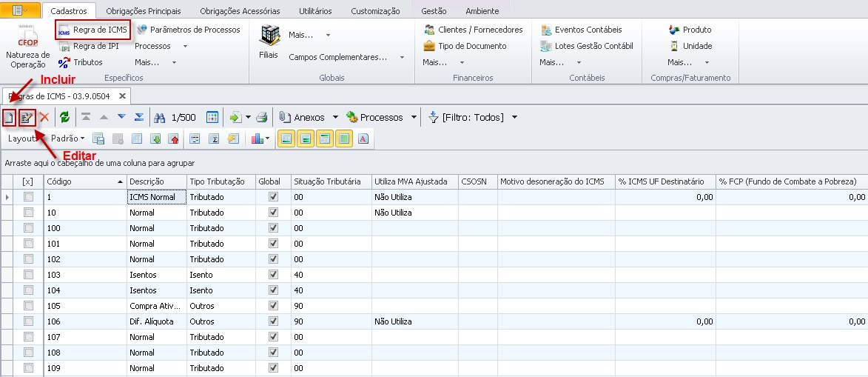Check the [x] box for row código 103
This screenshot has width=868, height=377.
pyautogui.click(x=28, y=275)
